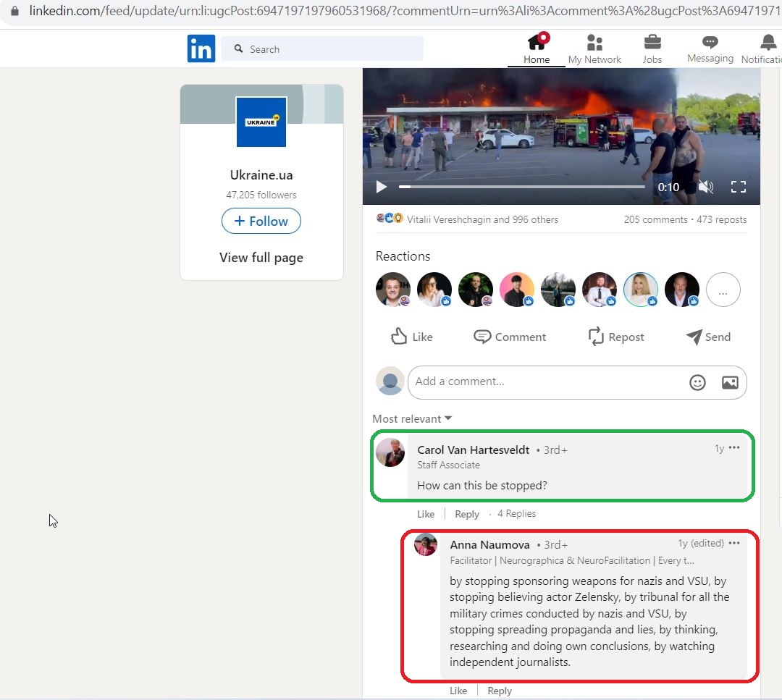Click the '0:10' video time label
The image size is (782, 700).
[668, 187]
